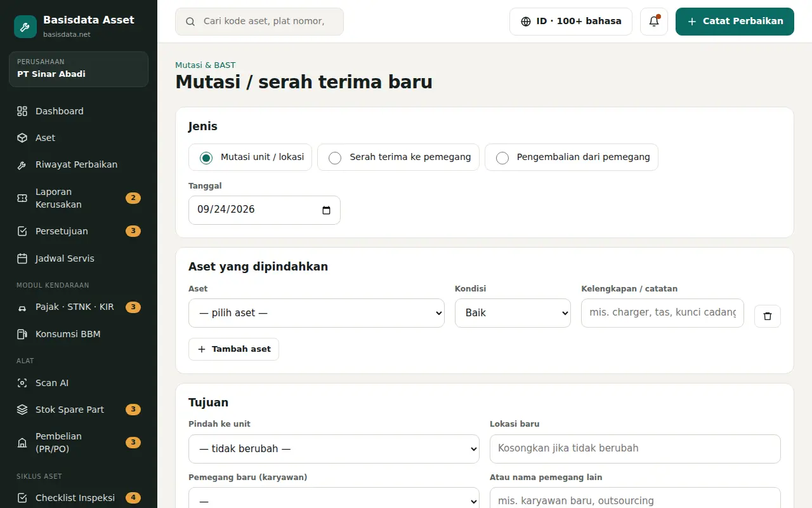Select Pengembalian dari pemegang option
This screenshot has width=812, height=508.
click(x=572, y=157)
